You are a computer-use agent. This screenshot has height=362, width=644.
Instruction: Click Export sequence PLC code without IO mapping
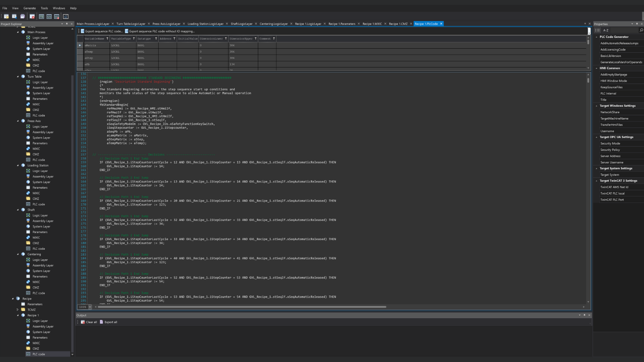click(x=160, y=31)
